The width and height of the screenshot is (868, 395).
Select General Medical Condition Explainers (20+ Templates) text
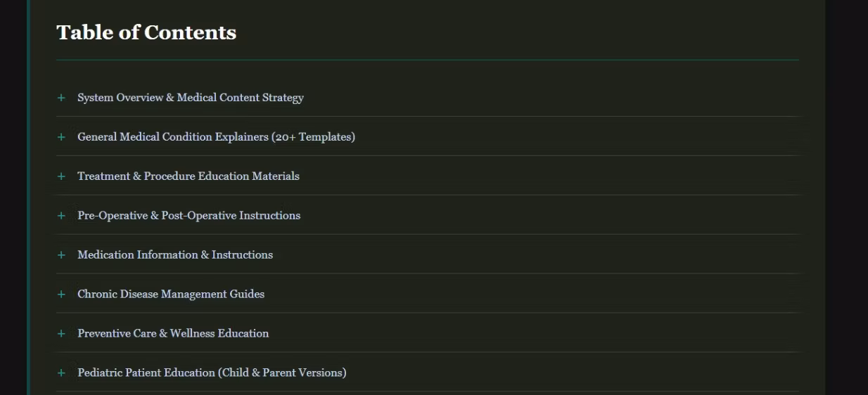[x=216, y=137]
